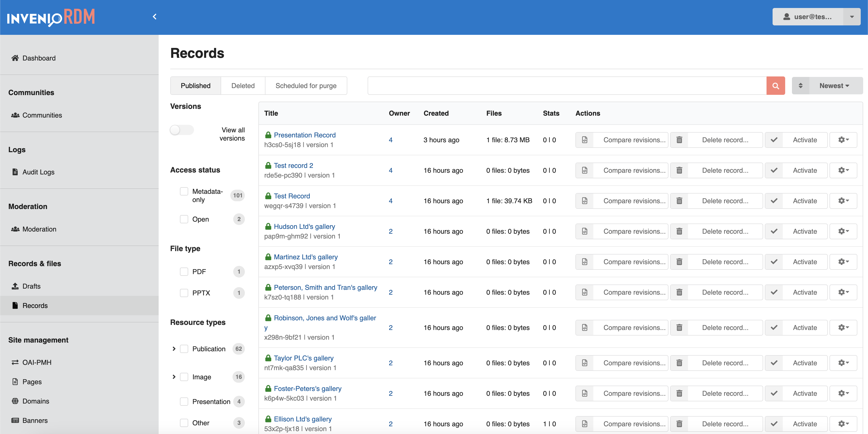Click trash icon for Taylor PLC's gallery
868x434 pixels.
pos(679,363)
